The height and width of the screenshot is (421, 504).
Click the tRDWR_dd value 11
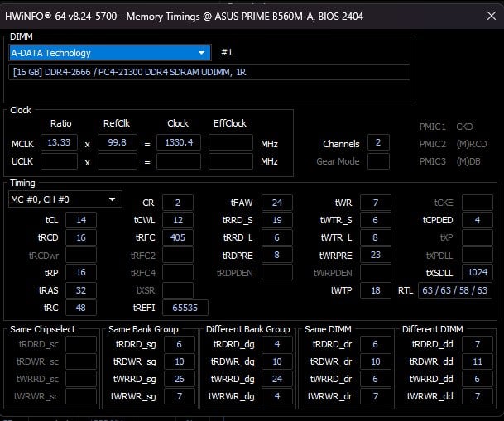click(x=478, y=361)
